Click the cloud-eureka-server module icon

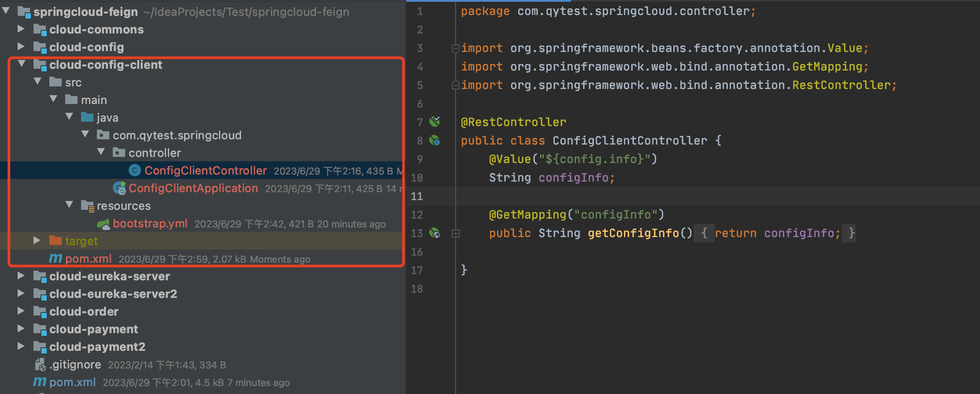(x=40, y=276)
